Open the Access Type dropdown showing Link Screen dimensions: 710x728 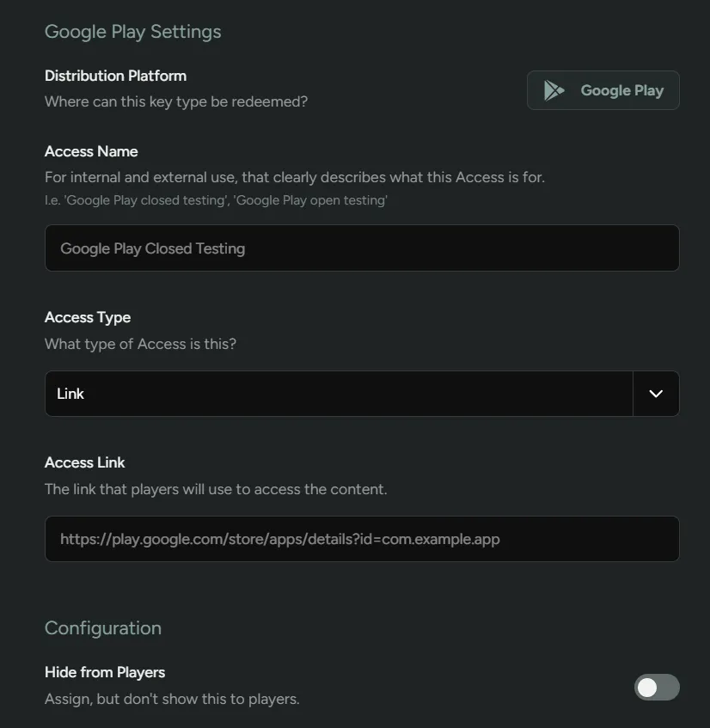click(x=362, y=394)
